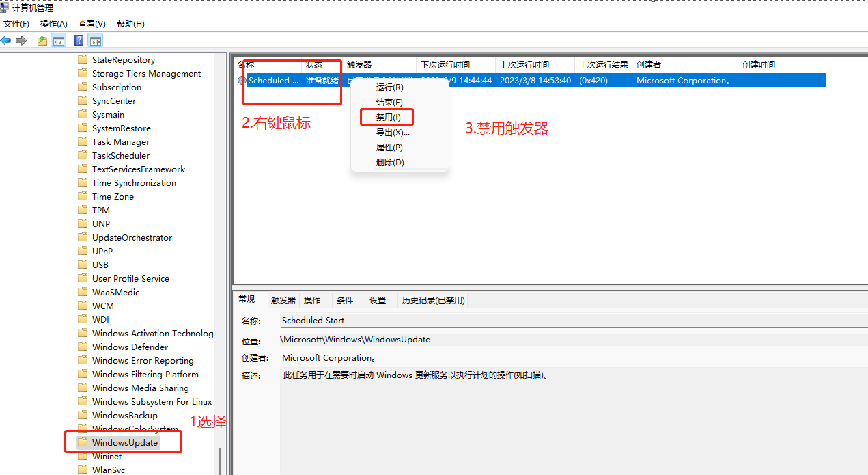Click the Scheduled Start task icon
Image resolution: width=868 pixels, height=475 pixels.
pyautogui.click(x=242, y=80)
